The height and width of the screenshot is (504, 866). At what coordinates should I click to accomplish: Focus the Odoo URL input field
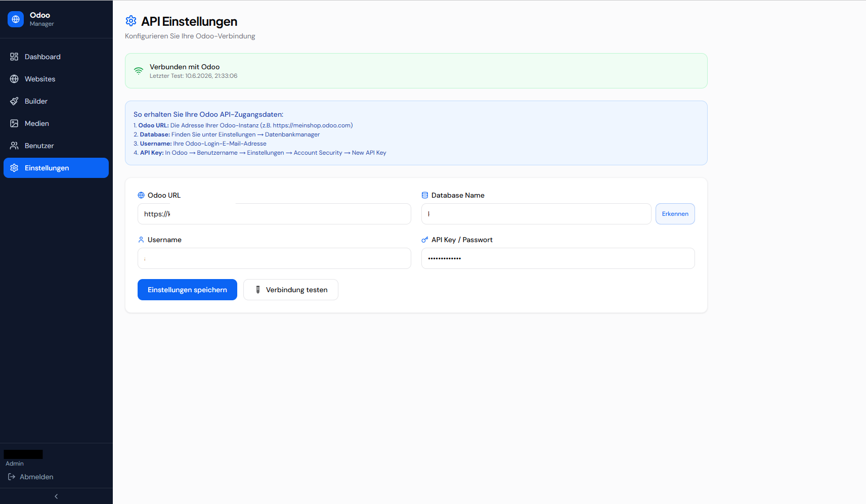click(274, 214)
